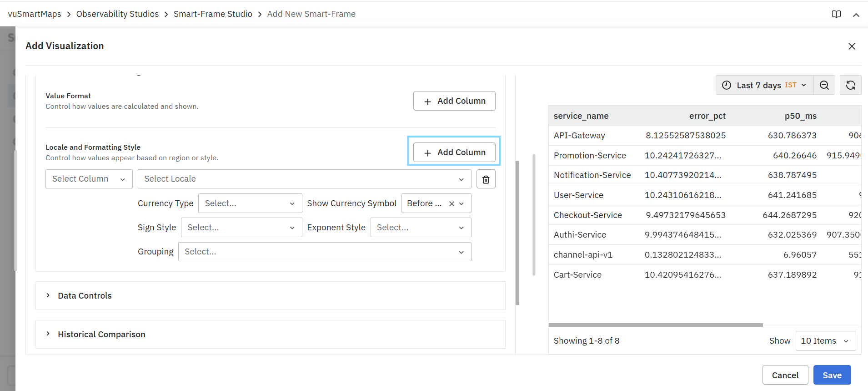
Task: Open the Exponent Style dropdown
Action: click(421, 228)
